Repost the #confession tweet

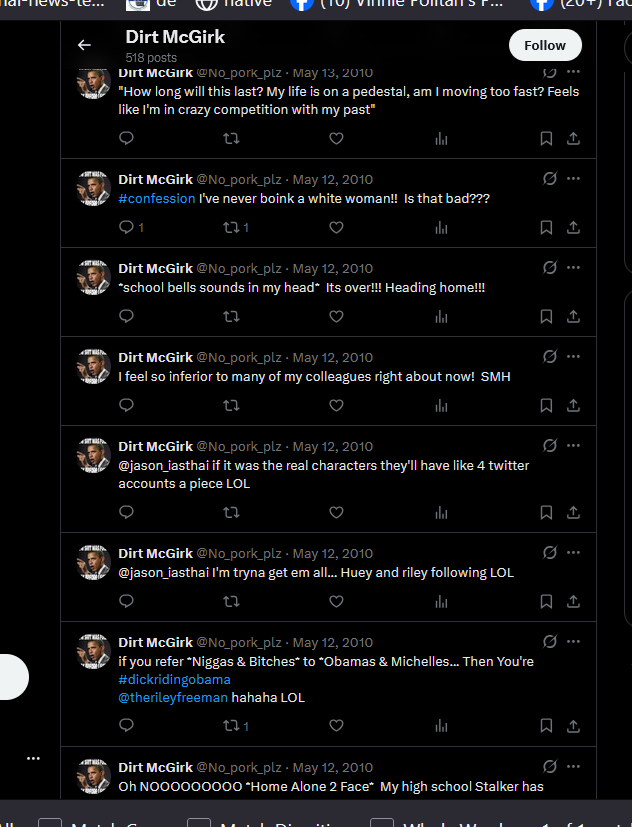pyautogui.click(x=231, y=227)
